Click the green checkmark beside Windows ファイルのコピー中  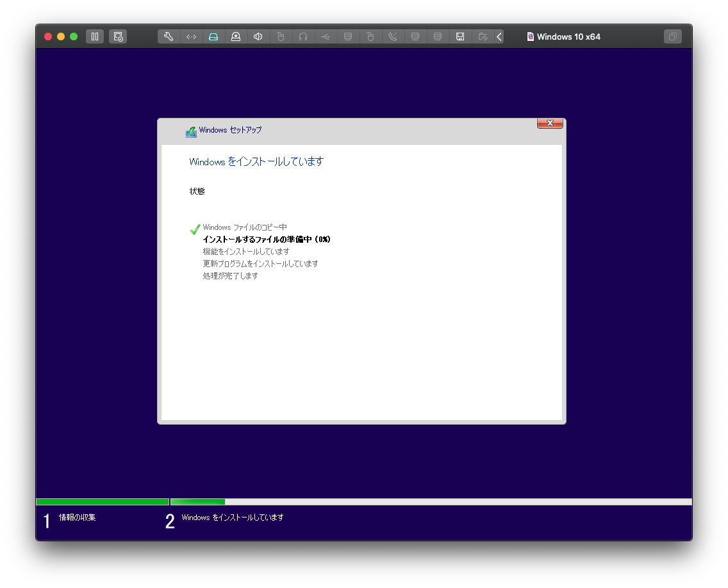pos(195,229)
